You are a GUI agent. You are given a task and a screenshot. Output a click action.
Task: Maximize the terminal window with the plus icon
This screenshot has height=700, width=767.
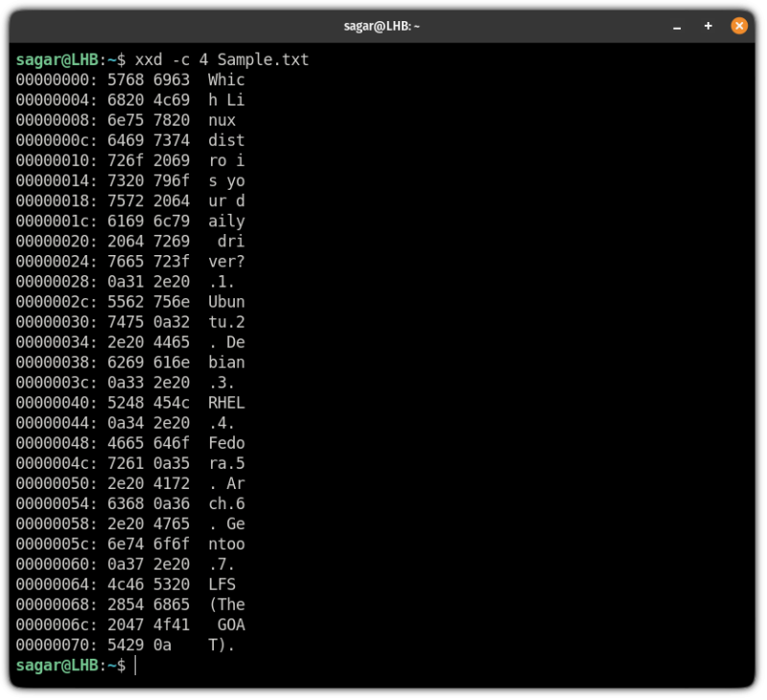(x=709, y=26)
